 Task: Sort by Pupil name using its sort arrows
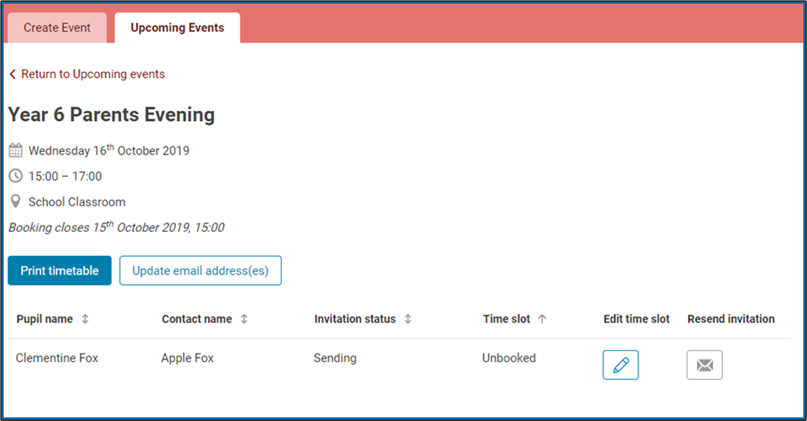coord(85,319)
